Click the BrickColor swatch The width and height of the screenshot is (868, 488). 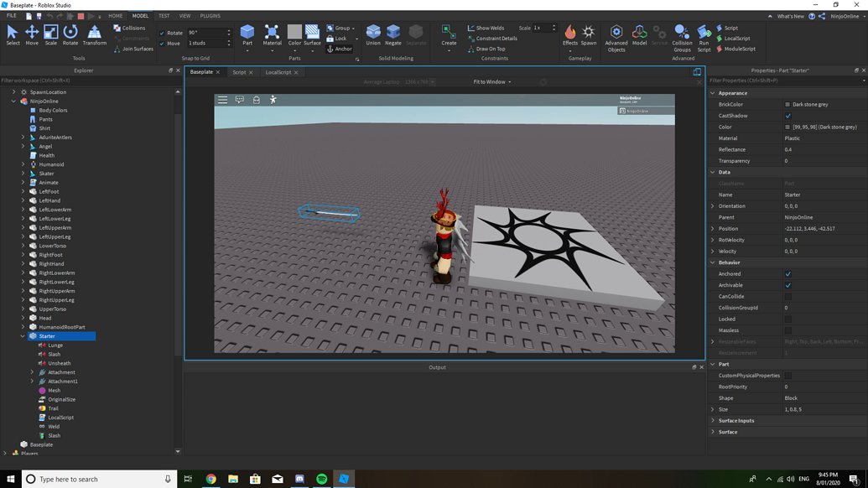[787, 104]
